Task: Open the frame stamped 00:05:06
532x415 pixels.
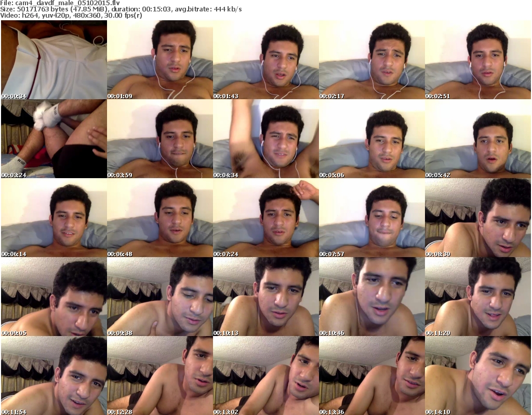Action: 372,139
